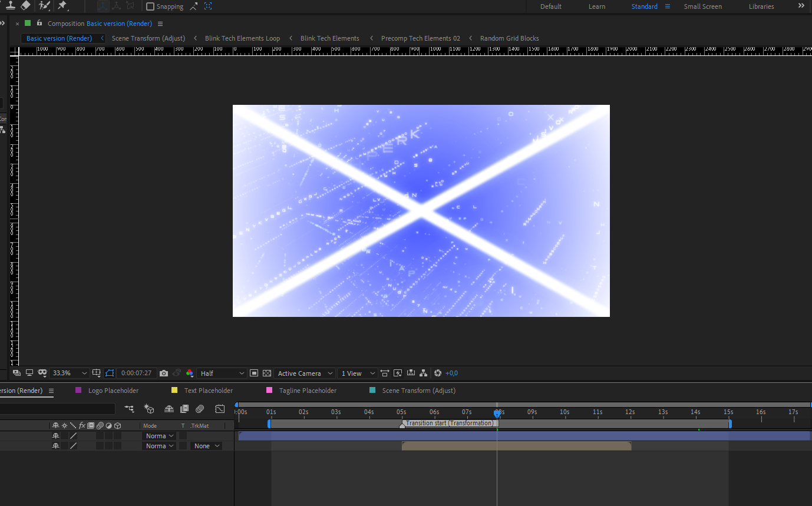Show more workspaces overflow chevrons
The height and width of the screenshot is (506, 812).
pos(801,6)
